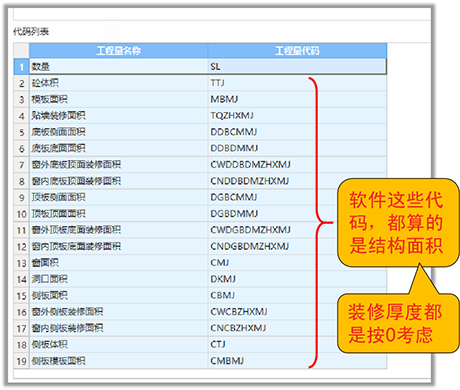The image size is (460, 390).
Task: Click row header number 19
Action: (22, 360)
